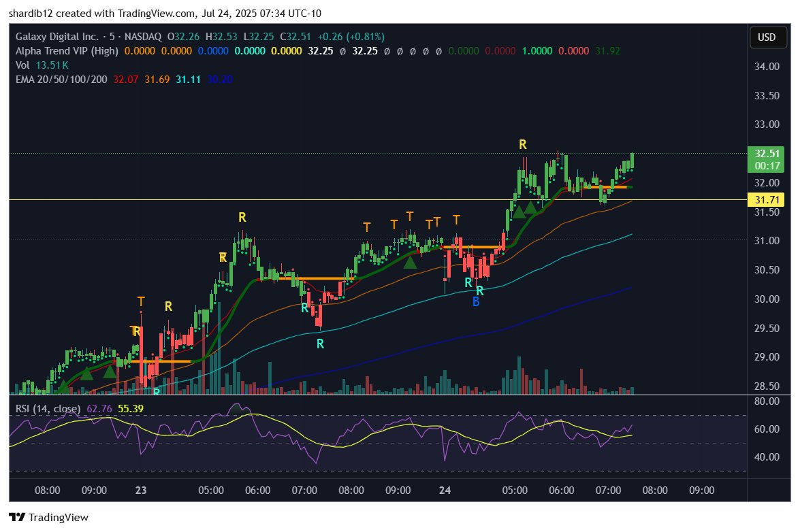Click the highest orange T marker near 31.40
The image size is (800, 532).
(x=410, y=217)
